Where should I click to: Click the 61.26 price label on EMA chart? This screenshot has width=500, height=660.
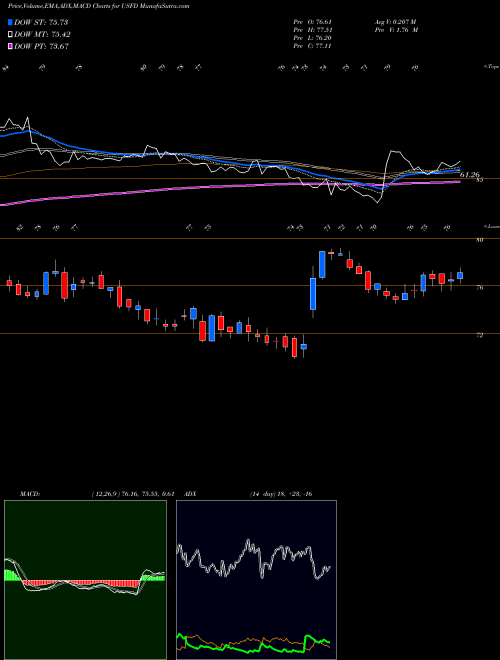470,174
